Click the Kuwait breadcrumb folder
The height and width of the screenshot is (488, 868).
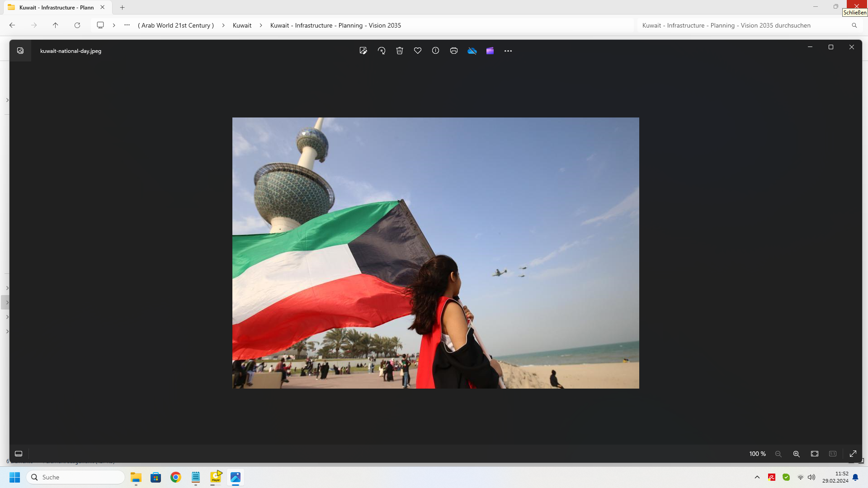242,25
